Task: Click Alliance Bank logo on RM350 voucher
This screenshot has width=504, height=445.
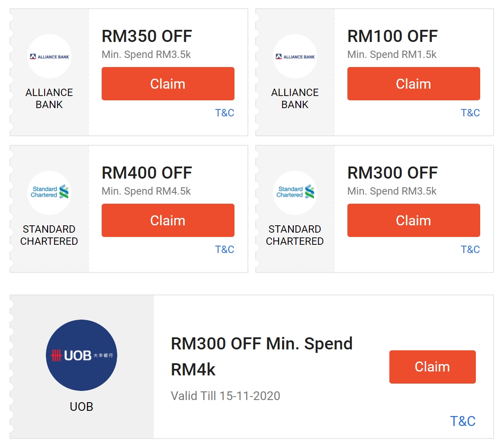Action: tap(49, 56)
